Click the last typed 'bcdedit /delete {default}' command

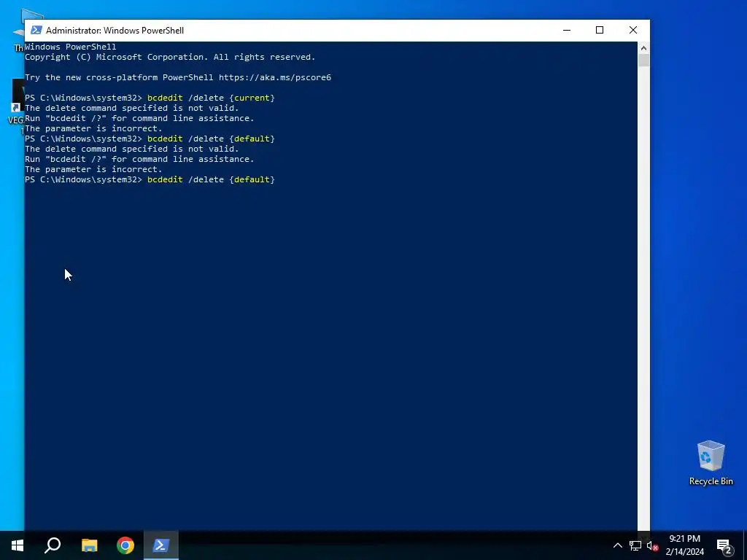click(x=211, y=179)
